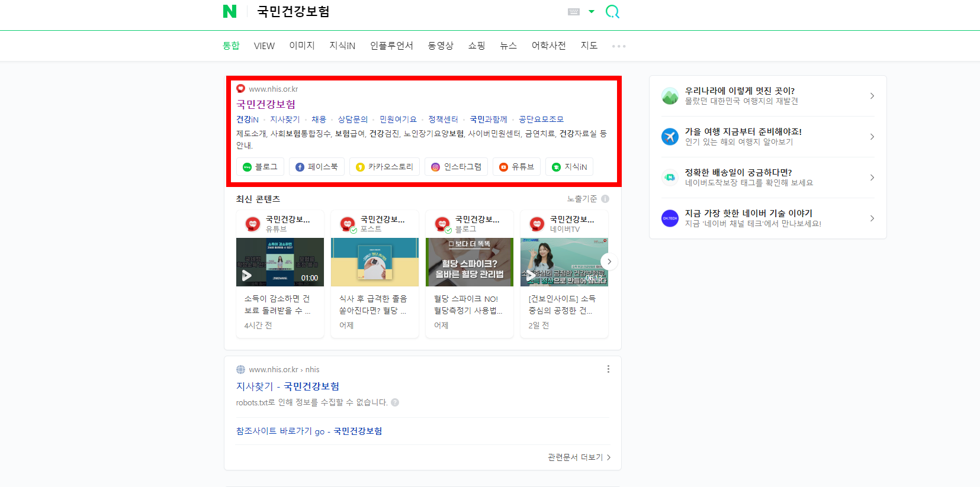The image size is (980, 487).
Task: Expand more tabs with the ellipsis
Action: [619, 46]
